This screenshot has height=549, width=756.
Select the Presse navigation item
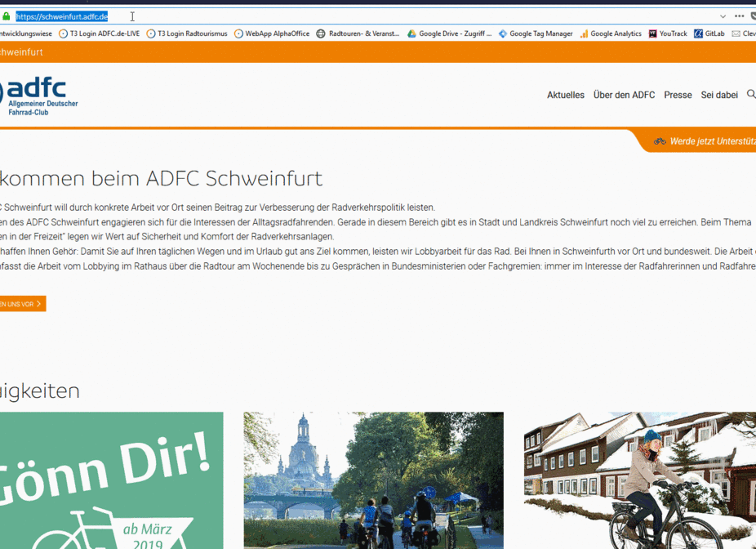point(678,95)
